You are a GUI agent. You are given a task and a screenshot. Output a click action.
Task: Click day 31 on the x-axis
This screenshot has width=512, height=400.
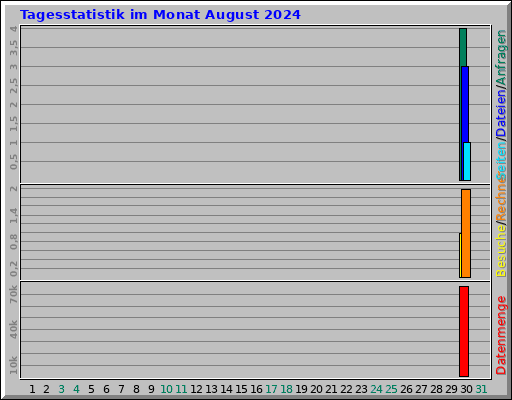click(x=481, y=389)
